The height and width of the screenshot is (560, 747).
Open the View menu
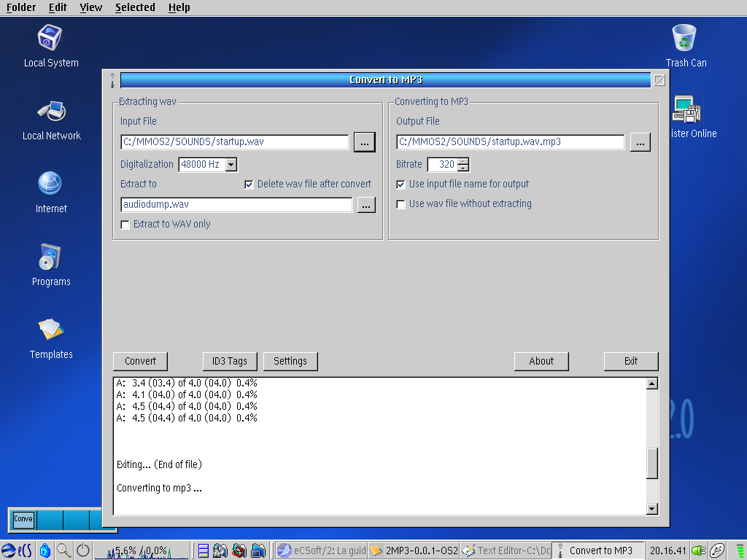[91, 7]
